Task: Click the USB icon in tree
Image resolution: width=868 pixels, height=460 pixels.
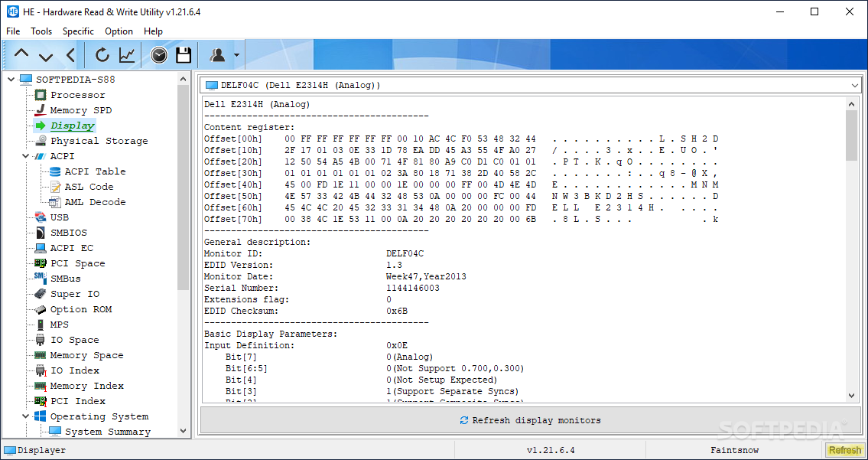Action: [41, 217]
